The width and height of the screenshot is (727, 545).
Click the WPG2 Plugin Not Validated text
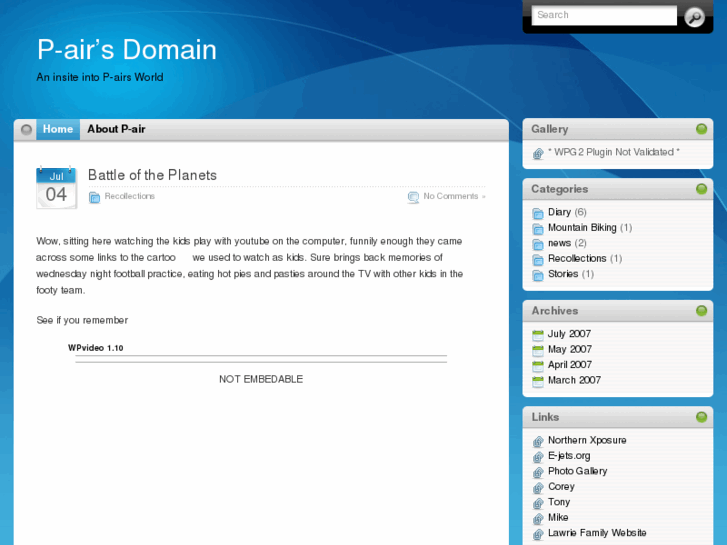tap(613, 152)
